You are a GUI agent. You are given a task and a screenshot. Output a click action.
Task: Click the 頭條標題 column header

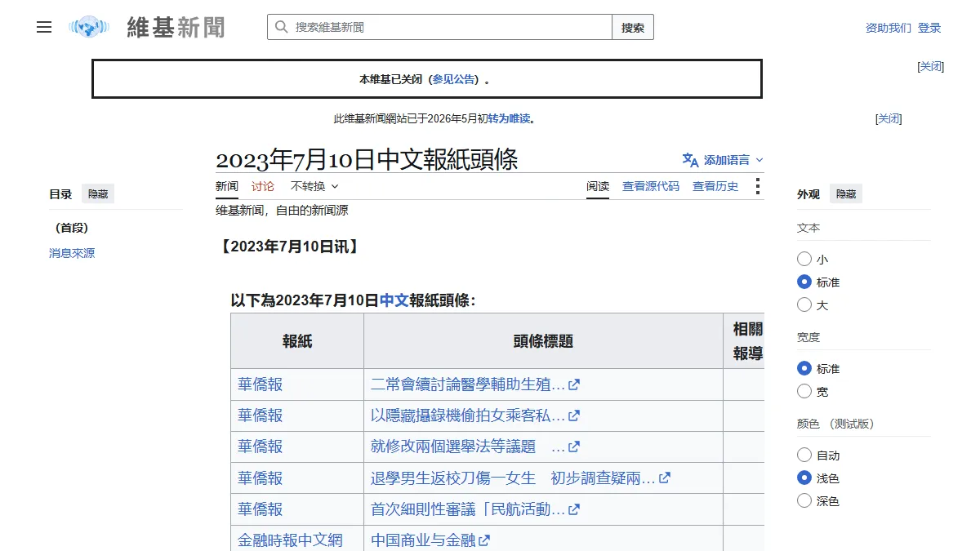543,341
